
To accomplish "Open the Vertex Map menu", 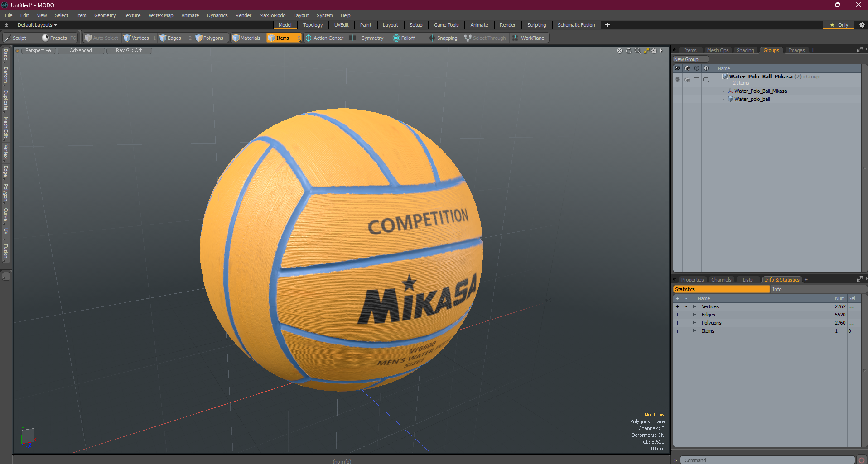I will click(x=161, y=15).
